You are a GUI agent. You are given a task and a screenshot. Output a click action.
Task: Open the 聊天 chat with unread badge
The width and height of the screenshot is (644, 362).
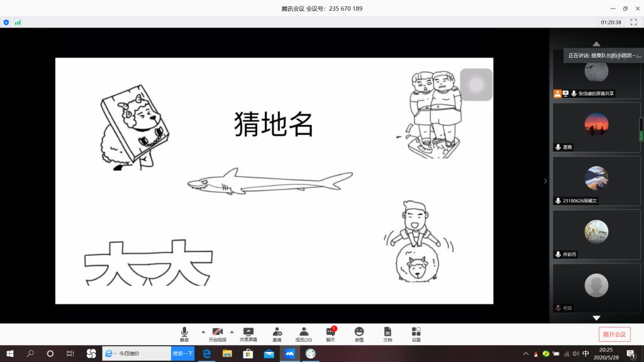tap(331, 334)
